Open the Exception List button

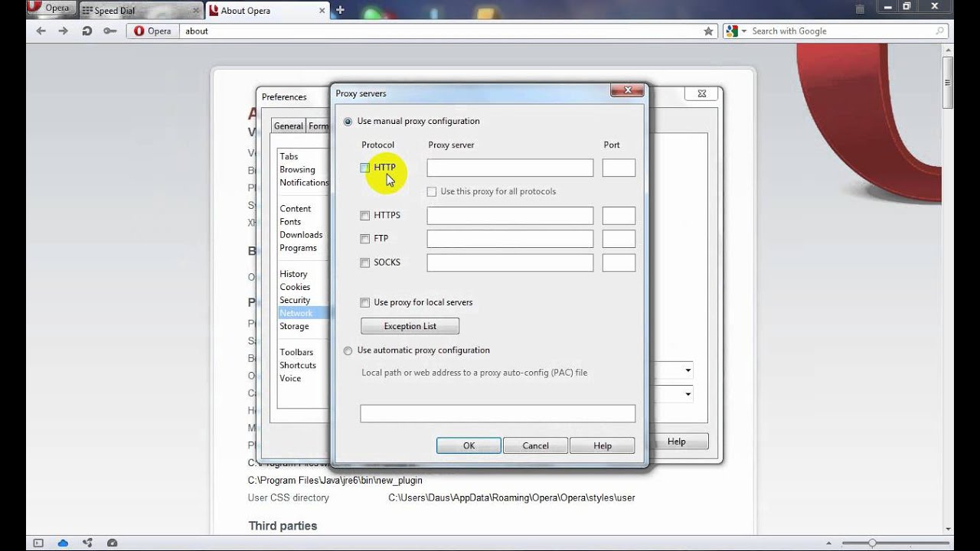410,326
